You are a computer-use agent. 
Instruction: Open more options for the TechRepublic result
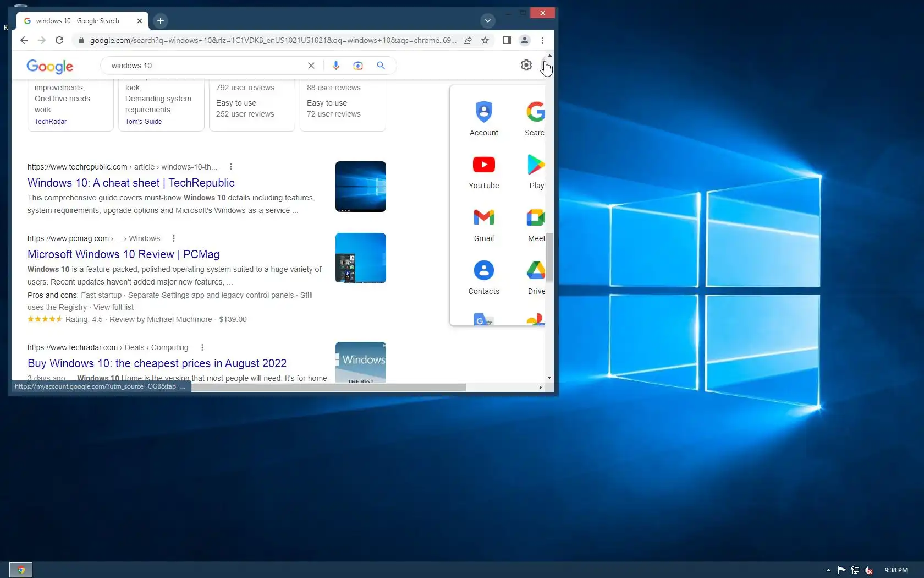click(x=231, y=167)
